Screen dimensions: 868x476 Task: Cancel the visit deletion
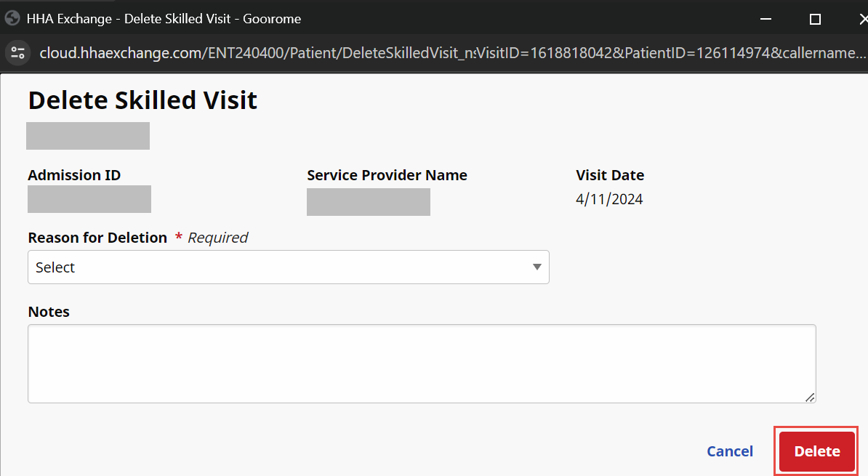point(730,451)
